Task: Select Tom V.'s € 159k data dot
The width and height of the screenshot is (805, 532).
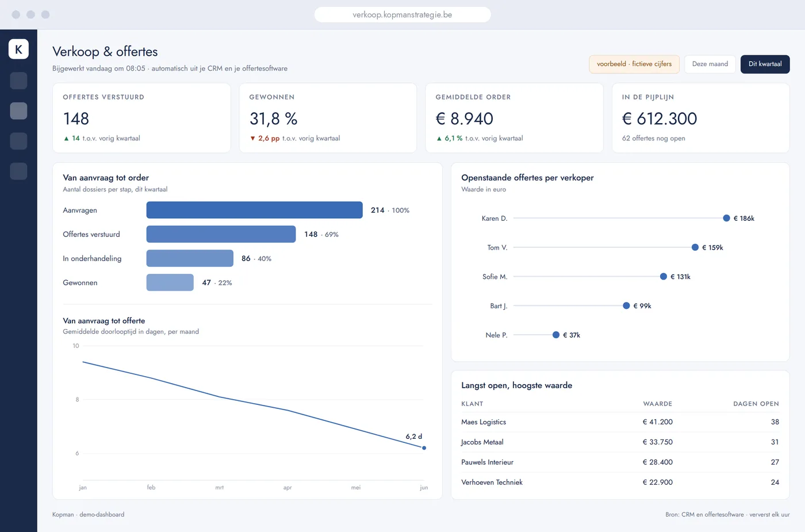Action: 695,247
